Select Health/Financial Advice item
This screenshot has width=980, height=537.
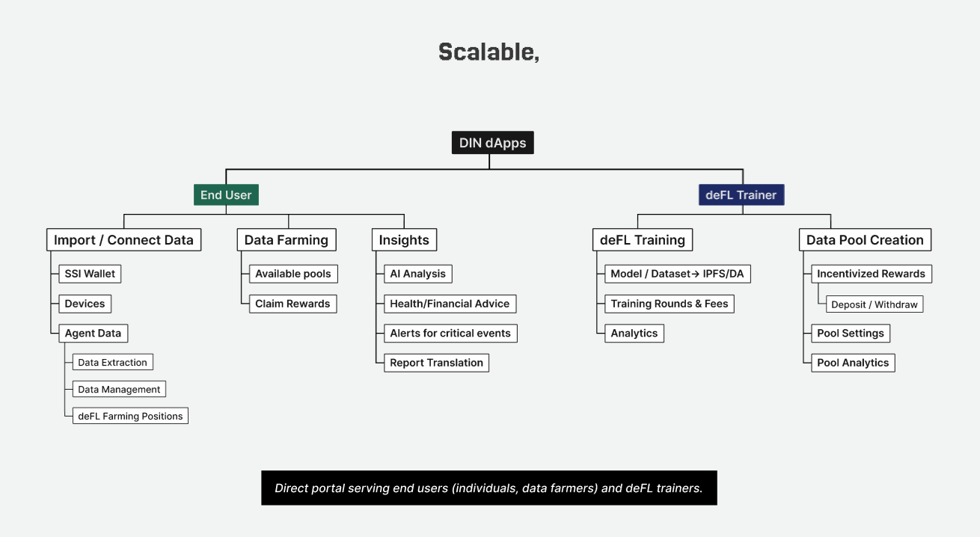click(450, 304)
